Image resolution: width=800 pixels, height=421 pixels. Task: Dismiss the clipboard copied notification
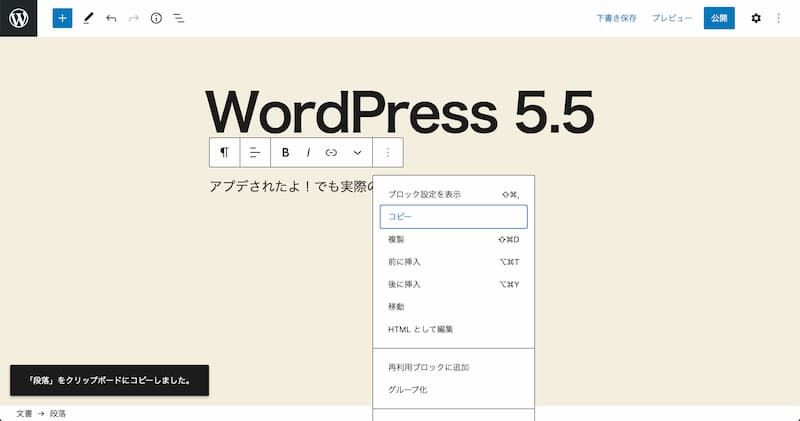pyautogui.click(x=109, y=380)
